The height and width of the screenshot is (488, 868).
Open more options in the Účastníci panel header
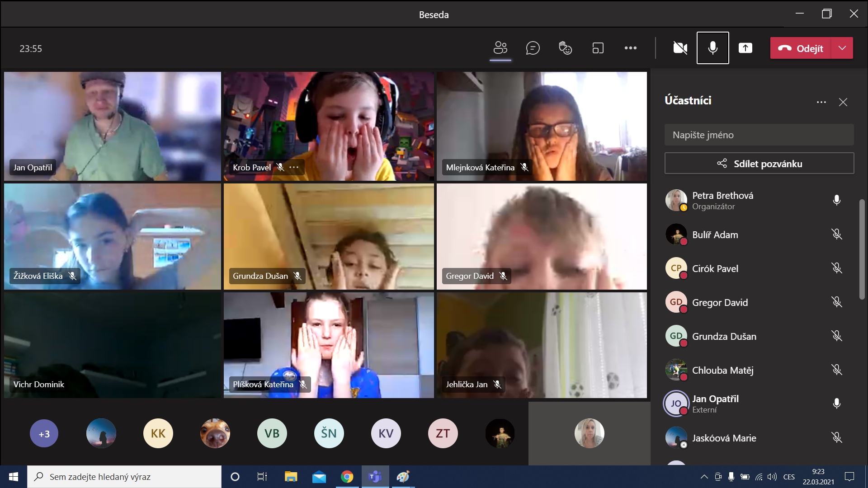(x=821, y=102)
